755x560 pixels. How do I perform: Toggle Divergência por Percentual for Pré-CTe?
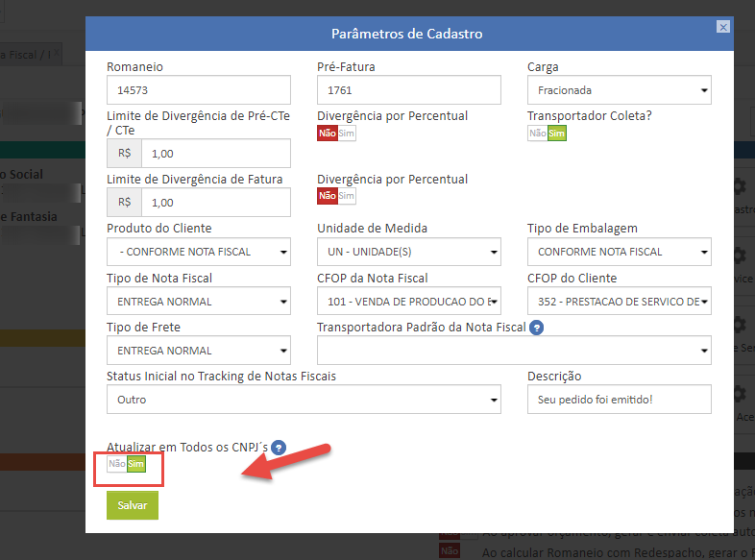[336, 134]
